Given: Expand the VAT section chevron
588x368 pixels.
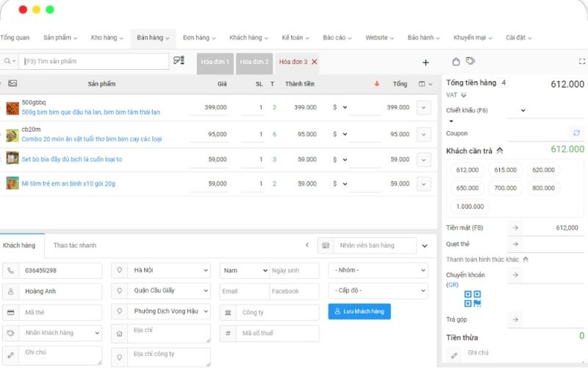Looking at the screenshot, I should tap(463, 95).
